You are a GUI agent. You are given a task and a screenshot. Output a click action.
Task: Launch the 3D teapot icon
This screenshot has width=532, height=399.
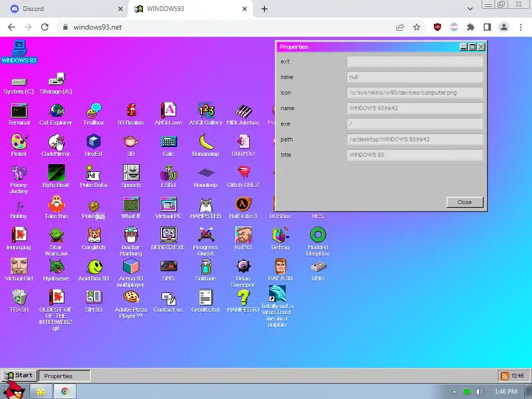pyautogui.click(x=131, y=145)
